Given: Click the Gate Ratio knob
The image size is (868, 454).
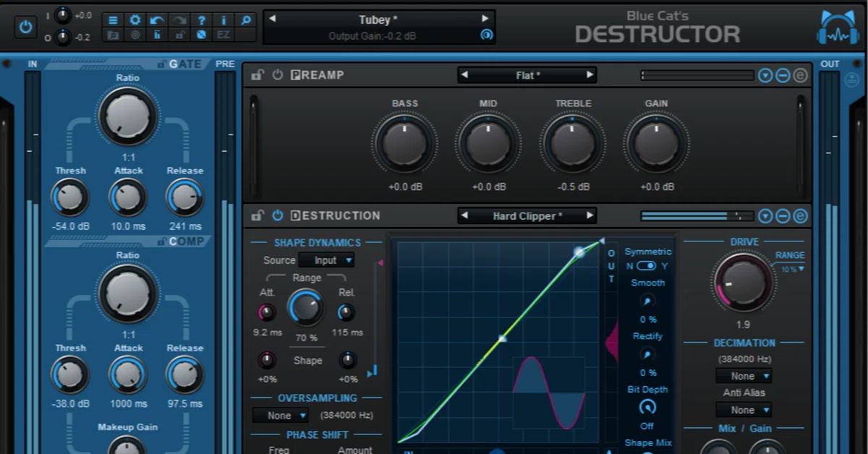Looking at the screenshot, I should point(128,116).
